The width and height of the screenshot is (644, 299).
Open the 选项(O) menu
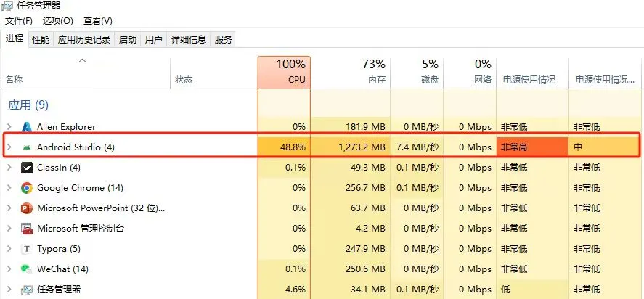(57, 21)
